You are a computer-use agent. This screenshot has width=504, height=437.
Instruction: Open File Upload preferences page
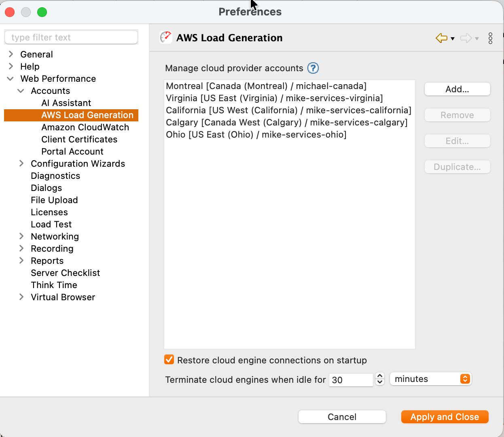(x=54, y=200)
